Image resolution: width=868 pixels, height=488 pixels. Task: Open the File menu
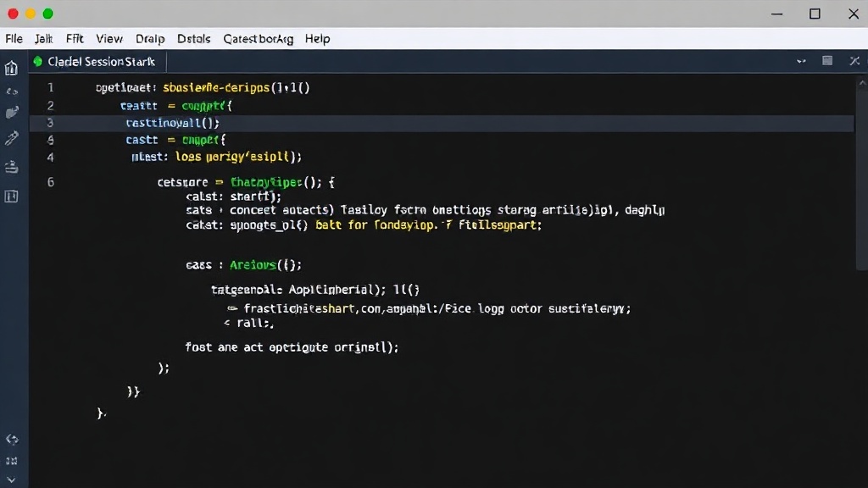point(14,39)
